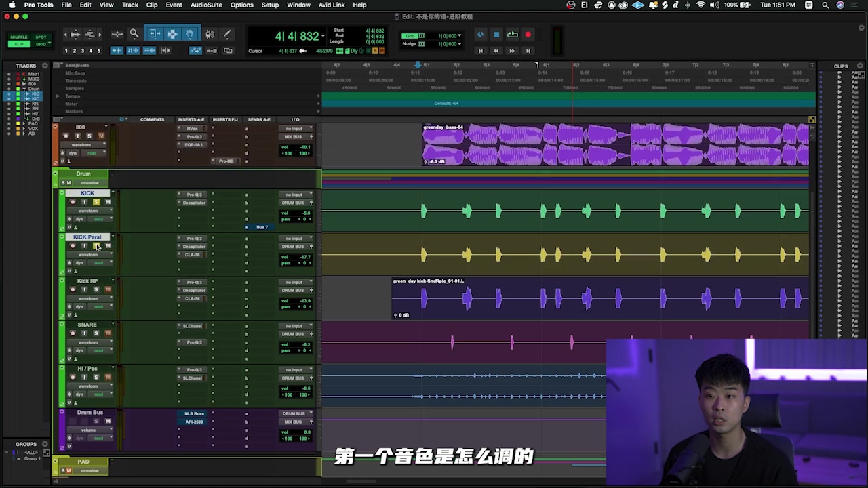Select the Zoomer magnifier tool
The image size is (868, 488).
coord(134,33)
